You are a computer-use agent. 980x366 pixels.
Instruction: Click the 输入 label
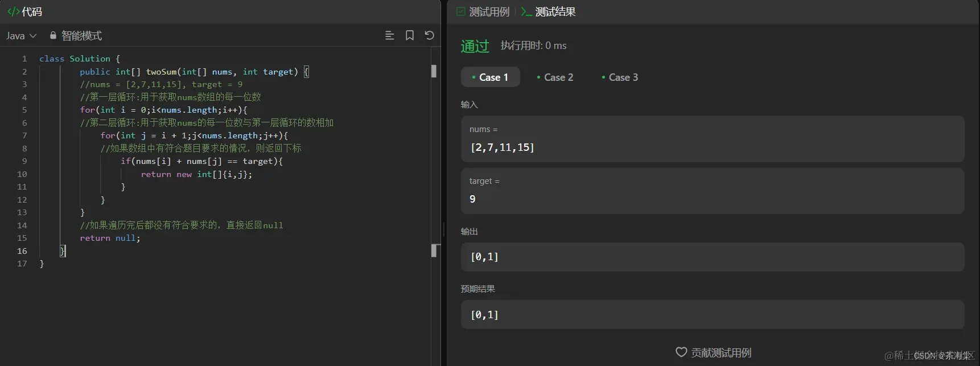(x=470, y=105)
